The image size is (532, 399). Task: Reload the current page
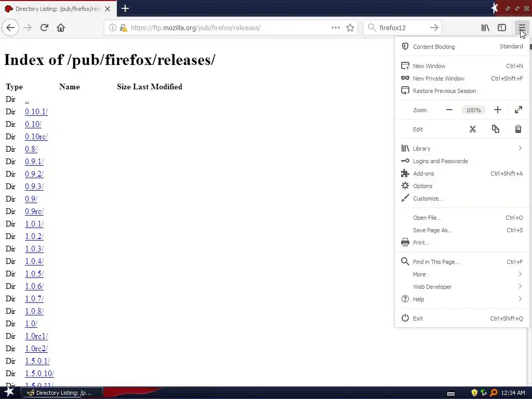tap(45, 28)
